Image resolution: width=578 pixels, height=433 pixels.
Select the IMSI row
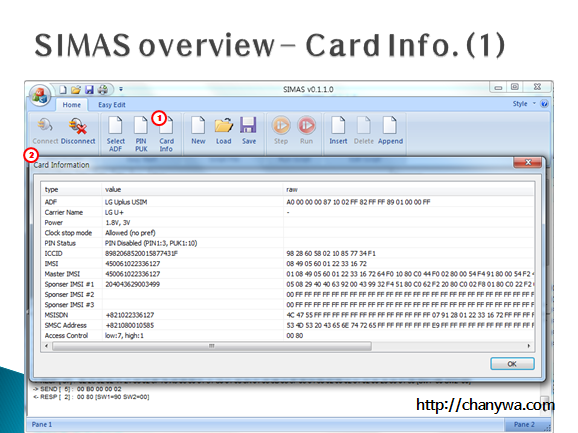point(288,264)
